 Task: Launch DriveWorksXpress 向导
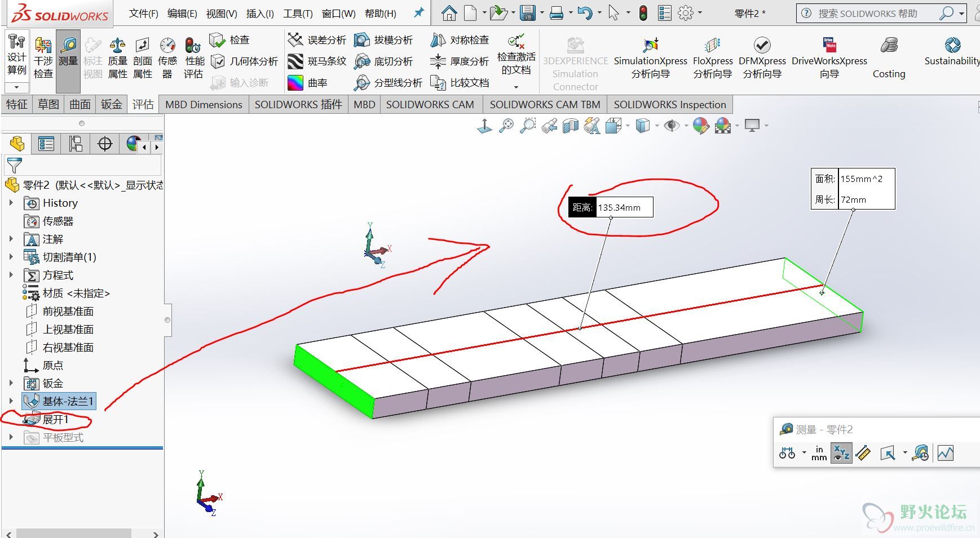point(829,58)
